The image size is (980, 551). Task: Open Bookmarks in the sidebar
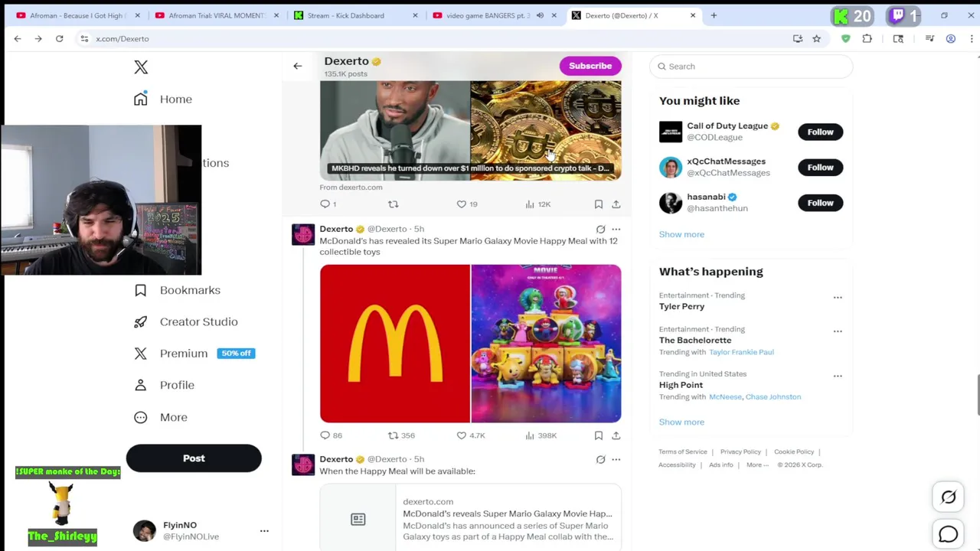click(189, 290)
